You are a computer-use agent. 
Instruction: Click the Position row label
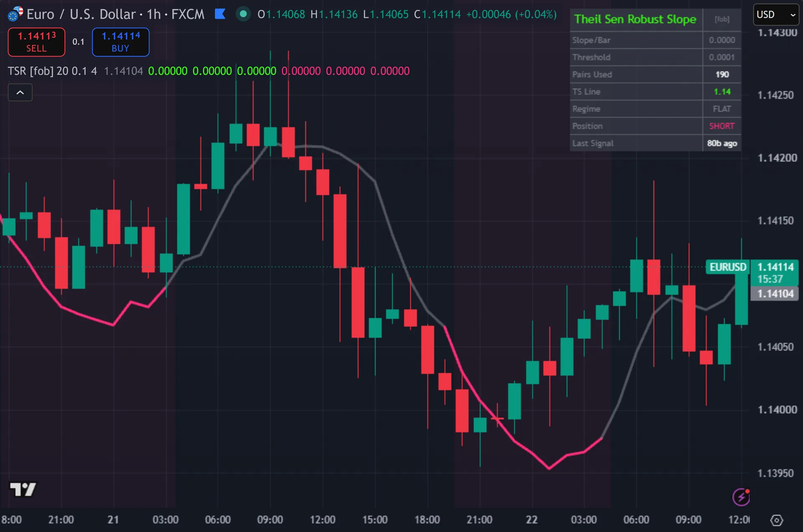point(588,126)
